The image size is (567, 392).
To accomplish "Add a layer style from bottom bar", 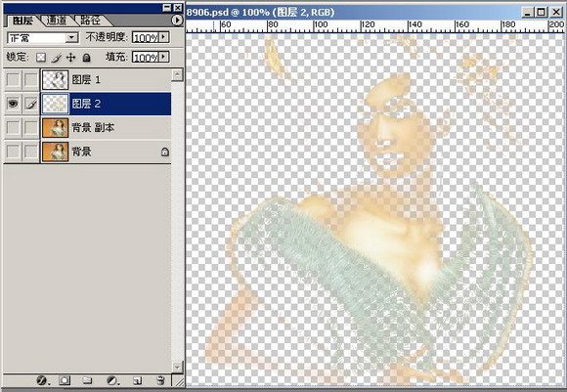I will tap(42, 380).
